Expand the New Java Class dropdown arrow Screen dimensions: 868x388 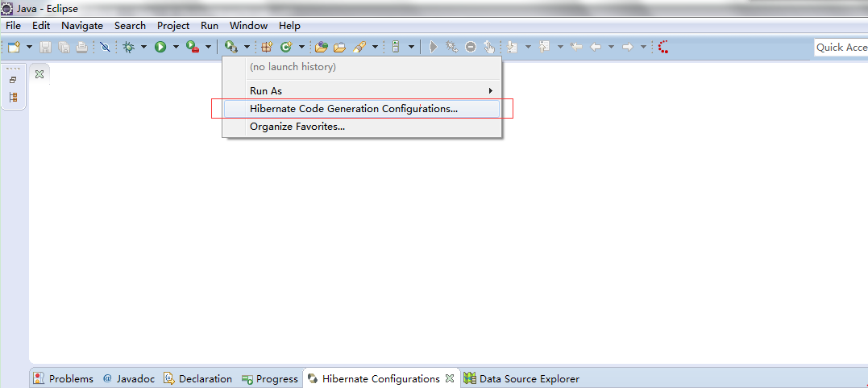301,47
